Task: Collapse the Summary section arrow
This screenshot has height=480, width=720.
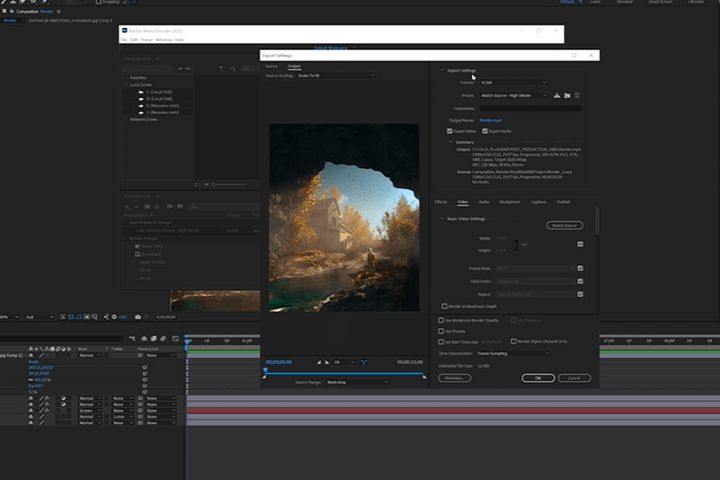Action: tap(450, 142)
